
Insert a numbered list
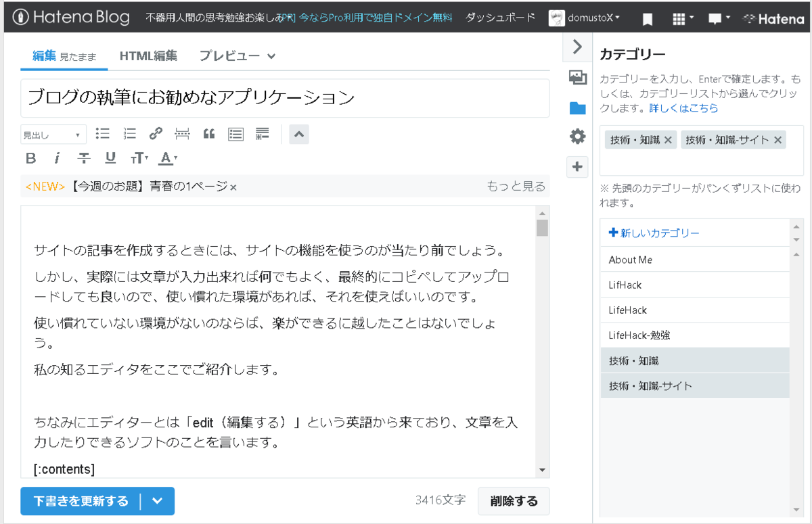129,134
